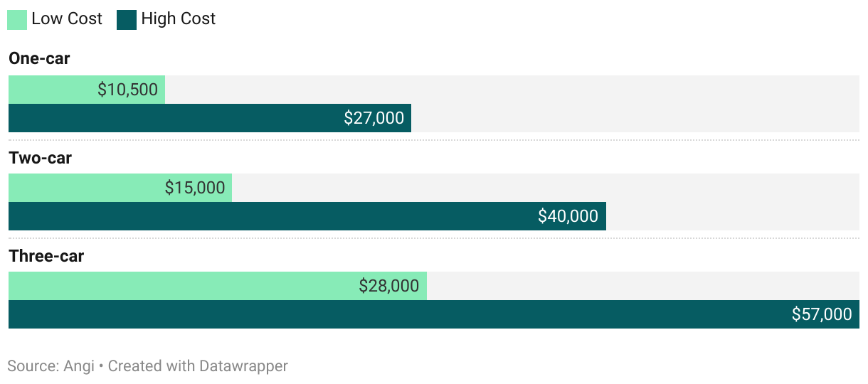Click the $57,000 value label
Screen dimensions: 868x384
pyautogui.click(x=822, y=314)
